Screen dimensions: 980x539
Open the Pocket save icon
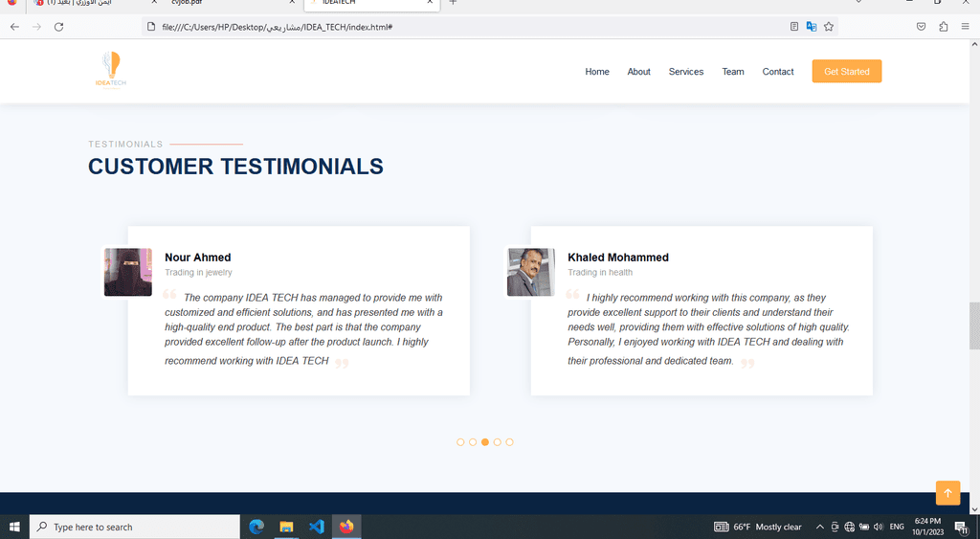[x=921, y=27]
